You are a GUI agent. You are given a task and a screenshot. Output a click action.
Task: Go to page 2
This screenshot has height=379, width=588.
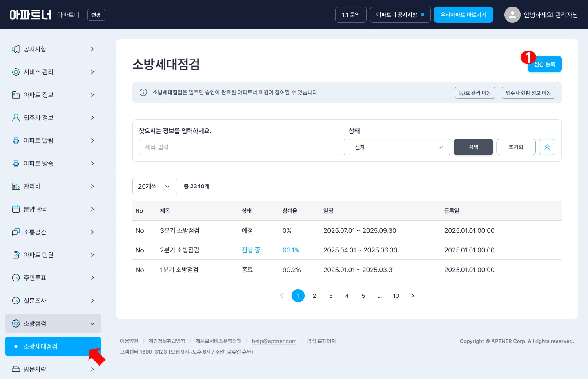tap(314, 296)
